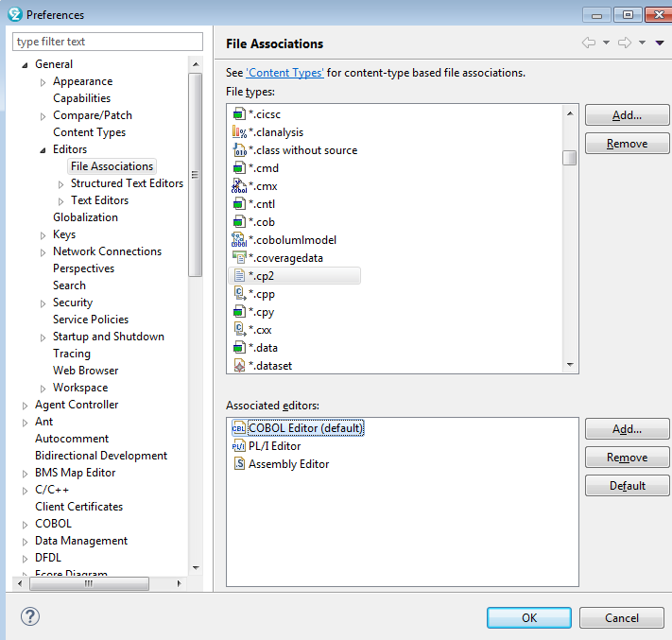Click the *.cmd file icon
Viewport: 672px width, 640px height.
click(239, 168)
